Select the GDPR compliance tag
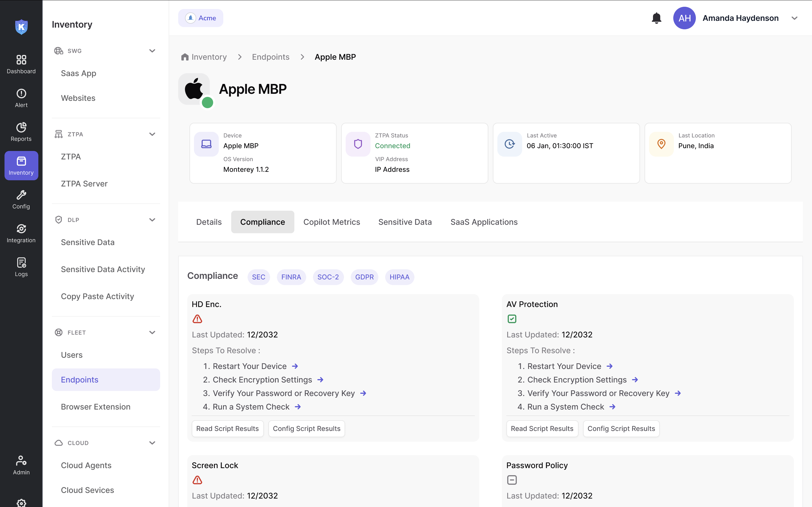Image resolution: width=812 pixels, height=507 pixels. [x=364, y=277]
